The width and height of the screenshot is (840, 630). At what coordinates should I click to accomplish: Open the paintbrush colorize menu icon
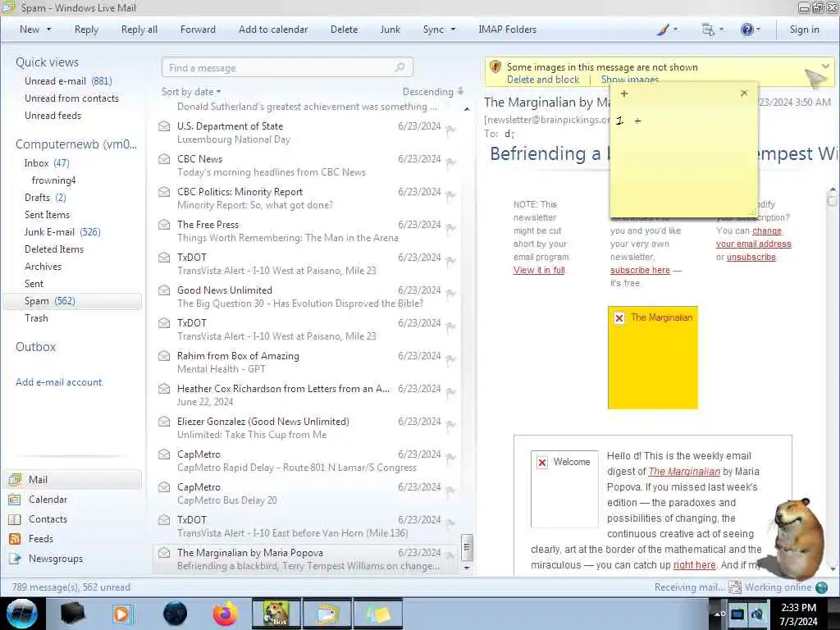[x=663, y=30]
